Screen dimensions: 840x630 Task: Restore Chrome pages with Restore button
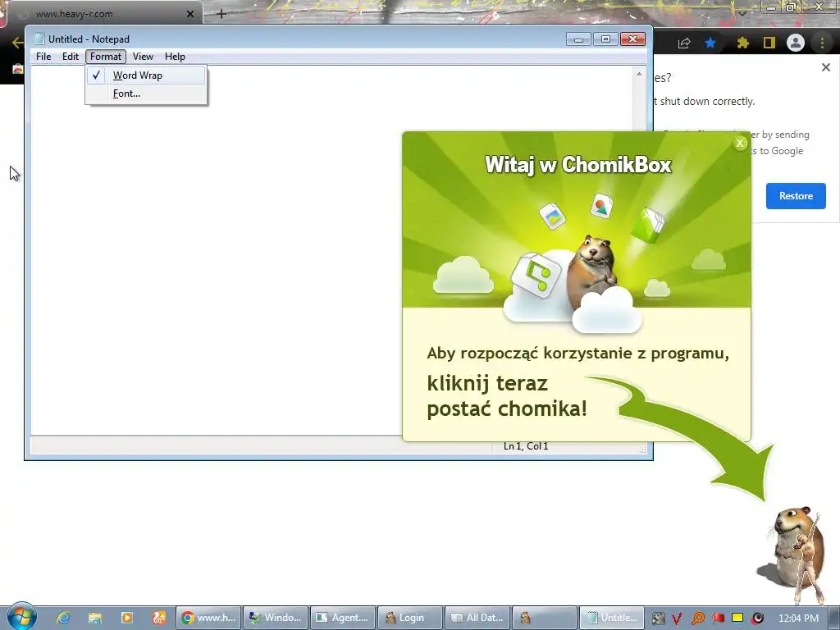click(796, 196)
